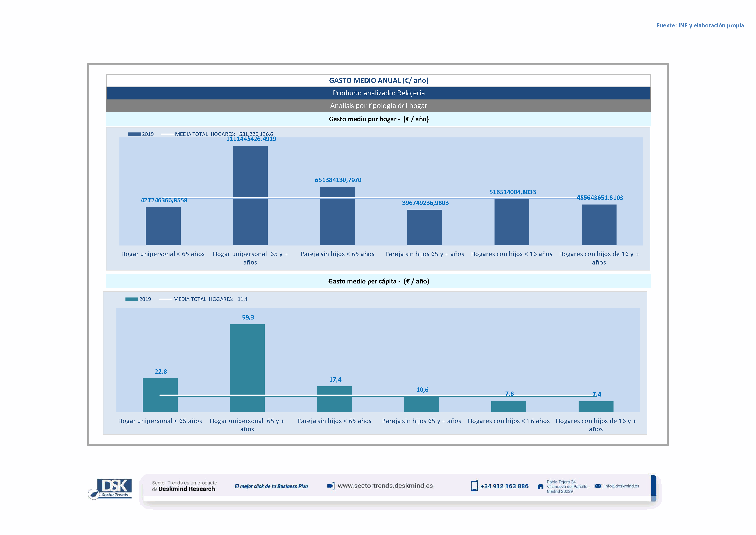The image size is (756, 535).
Task: Click the 'Análisis por tipología del hogar' bar
Action: 378,106
